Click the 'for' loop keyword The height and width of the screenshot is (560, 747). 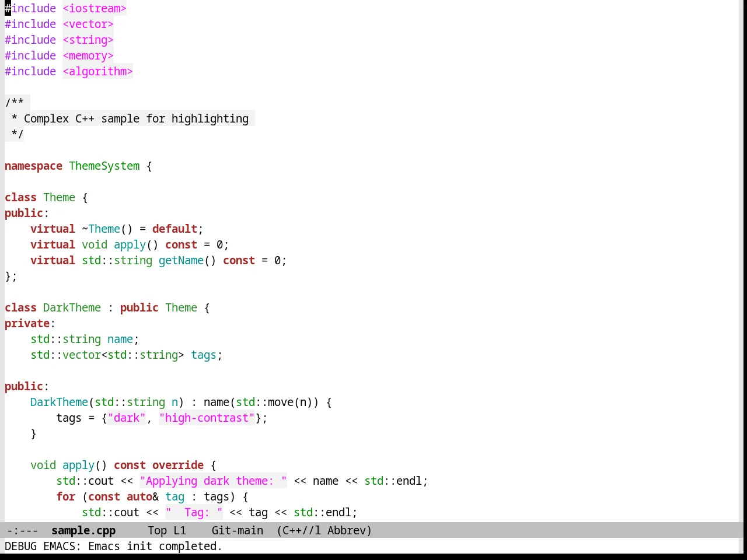[x=66, y=496]
